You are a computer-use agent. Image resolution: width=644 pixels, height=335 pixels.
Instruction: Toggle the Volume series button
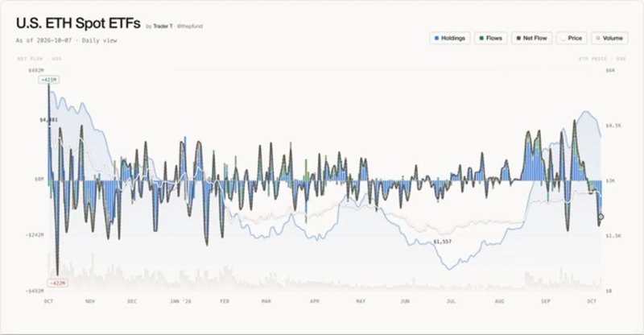click(609, 38)
